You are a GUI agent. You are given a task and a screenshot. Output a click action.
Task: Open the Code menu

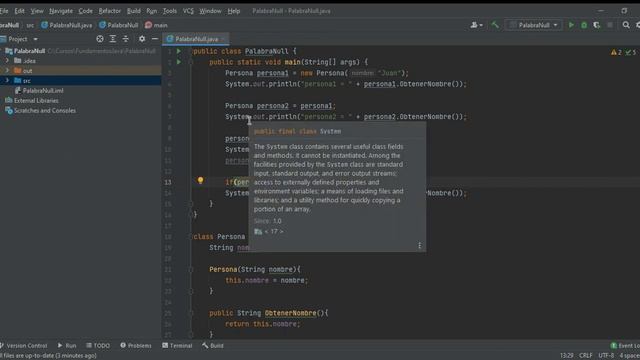[85, 11]
